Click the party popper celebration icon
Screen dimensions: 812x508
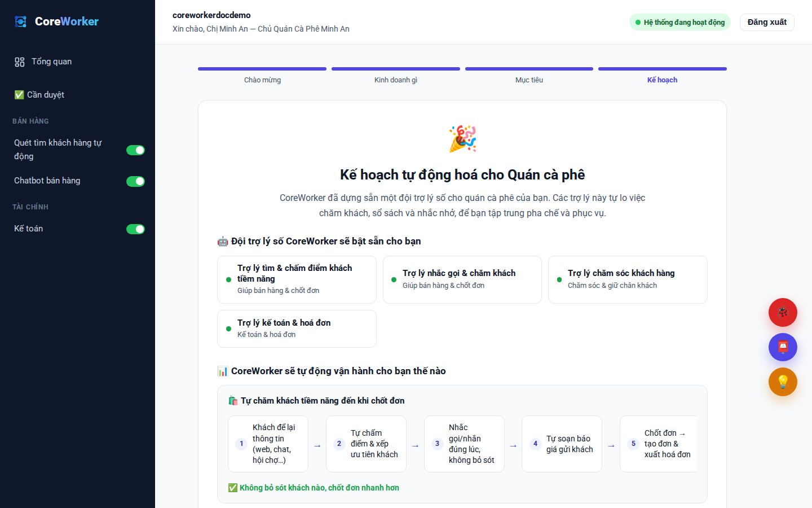[462, 139]
